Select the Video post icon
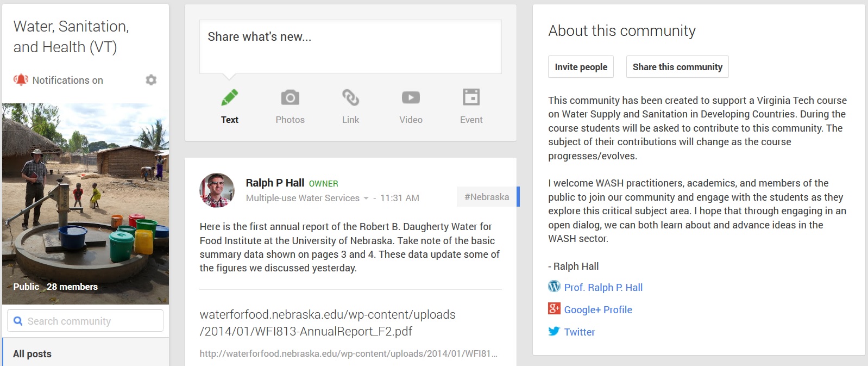The image size is (868, 366). 411,98
